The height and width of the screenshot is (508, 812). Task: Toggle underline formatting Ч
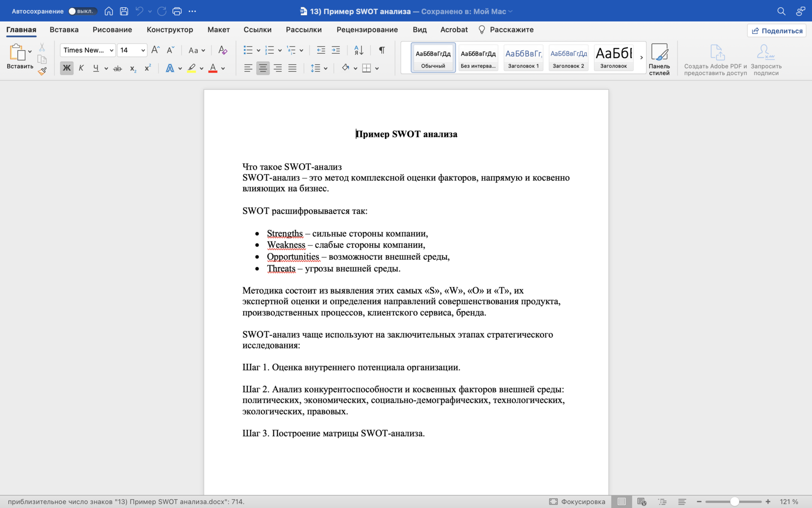click(96, 68)
